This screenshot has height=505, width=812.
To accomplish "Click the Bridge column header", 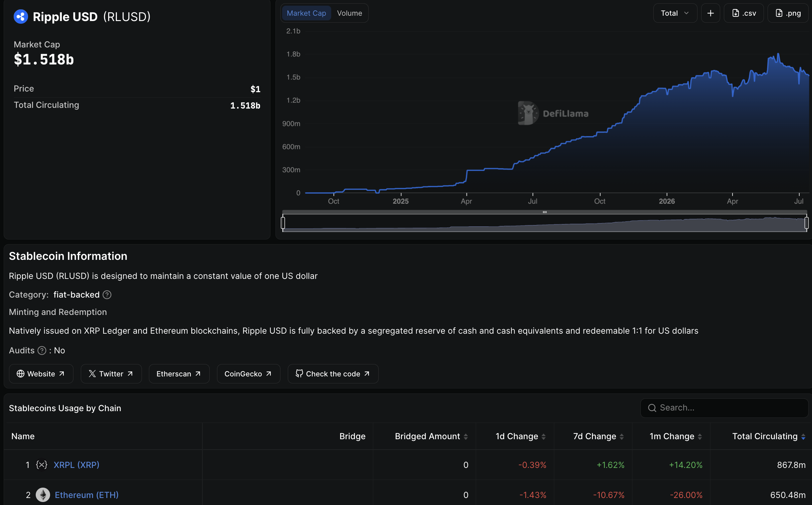I will click(x=352, y=436).
